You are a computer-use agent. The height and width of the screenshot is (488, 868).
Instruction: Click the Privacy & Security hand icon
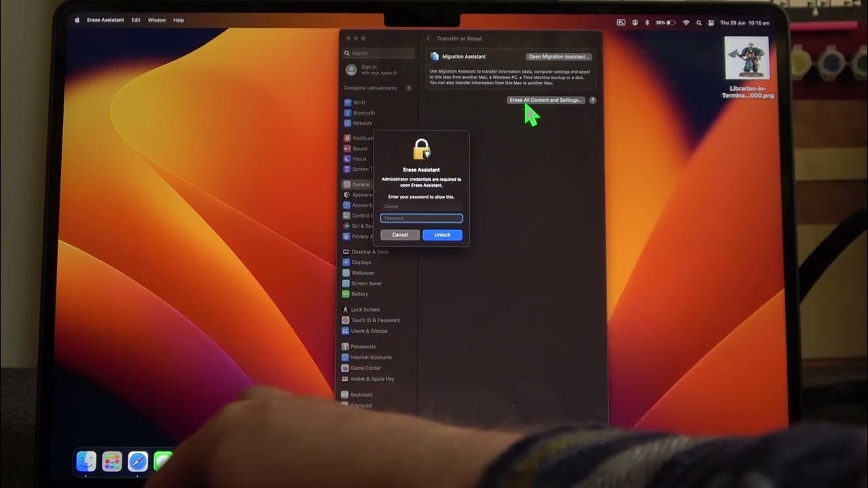pyautogui.click(x=347, y=237)
